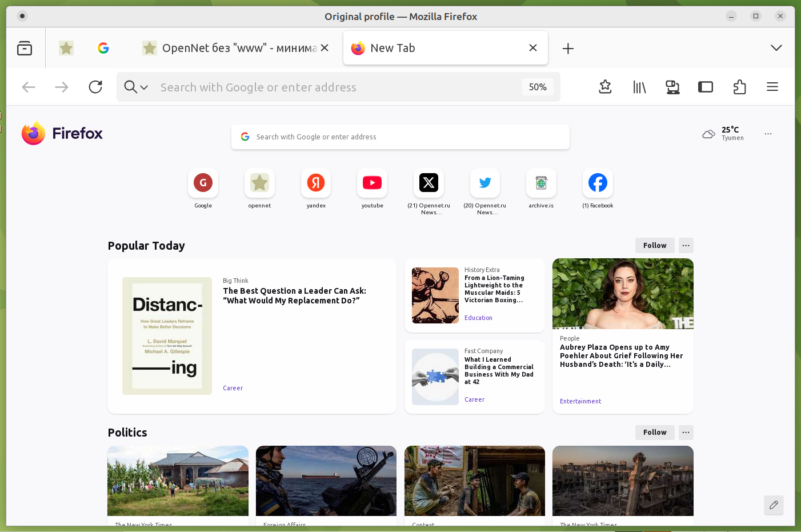Open the youtube shortcut tile
The image size is (801, 532).
tap(372, 183)
